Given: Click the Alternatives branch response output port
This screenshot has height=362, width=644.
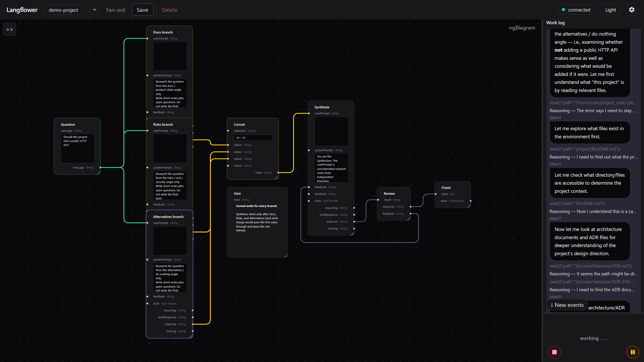Looking at the screenshot, I should click(193, 324).
